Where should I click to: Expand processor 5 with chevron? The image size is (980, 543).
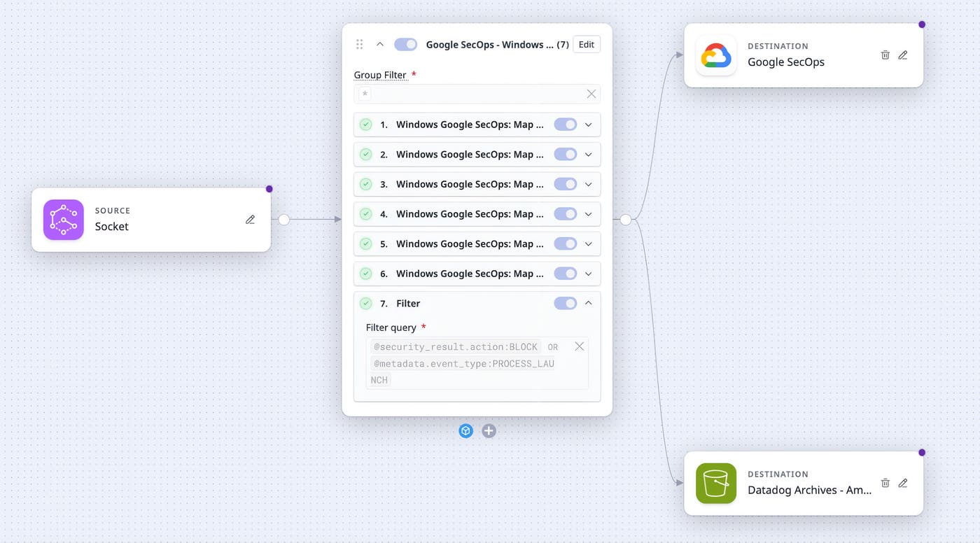[x=589, y=244]
